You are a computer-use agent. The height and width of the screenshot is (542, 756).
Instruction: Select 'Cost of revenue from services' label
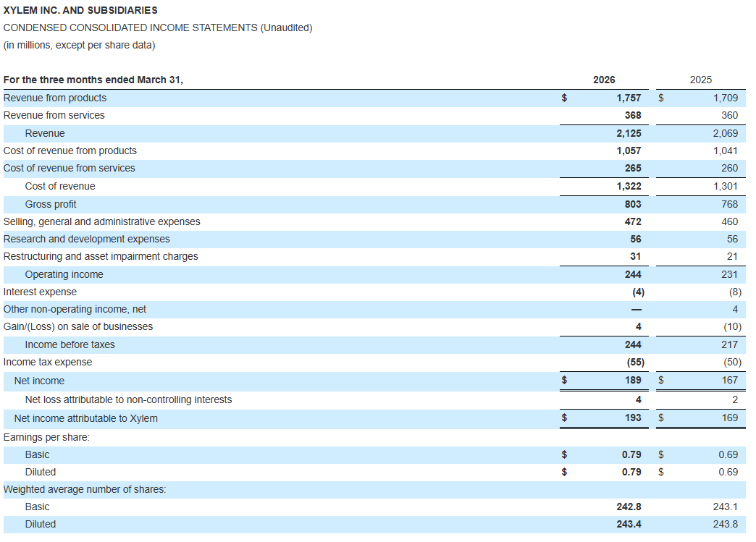point(69,168)
